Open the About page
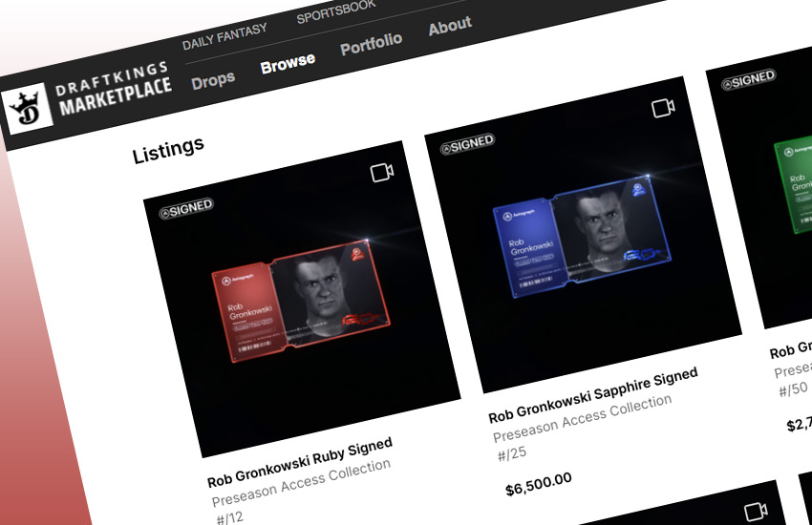 point(450,26)
